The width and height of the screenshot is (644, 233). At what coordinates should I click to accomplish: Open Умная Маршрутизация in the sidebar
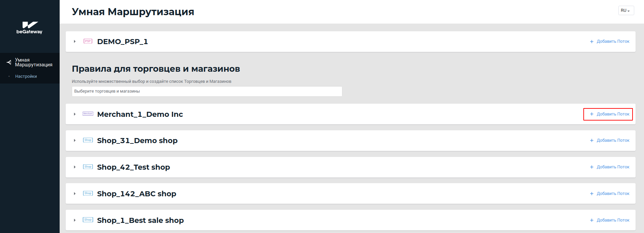(x=33, y=62)
